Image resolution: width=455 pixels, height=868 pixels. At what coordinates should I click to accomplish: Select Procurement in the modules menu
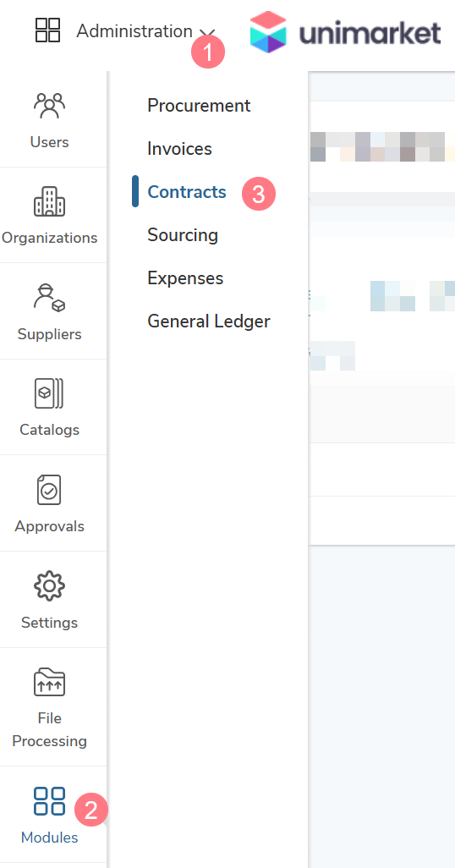(199, 105)
